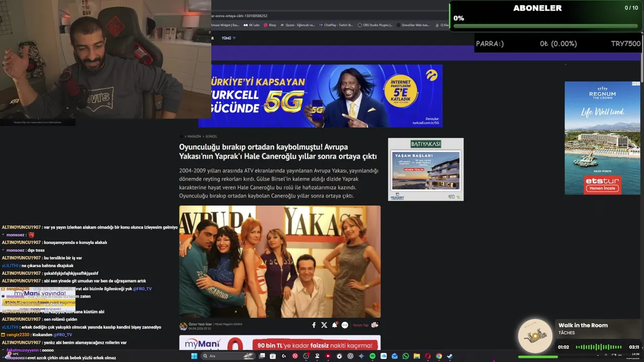Click author Öznur Yaslı İkier's avatar
This screenshot has width=644, height=362.
point(183,326)
